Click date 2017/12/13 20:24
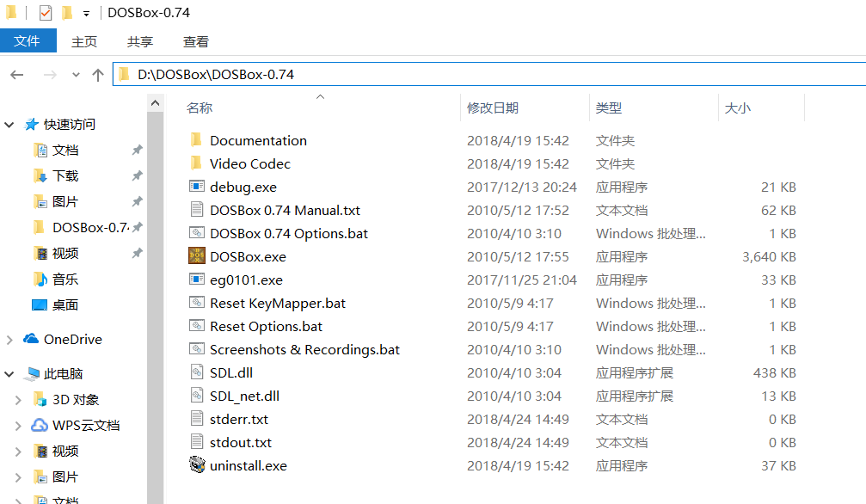The width and height of the screenshot is (866, 504). 522,187
